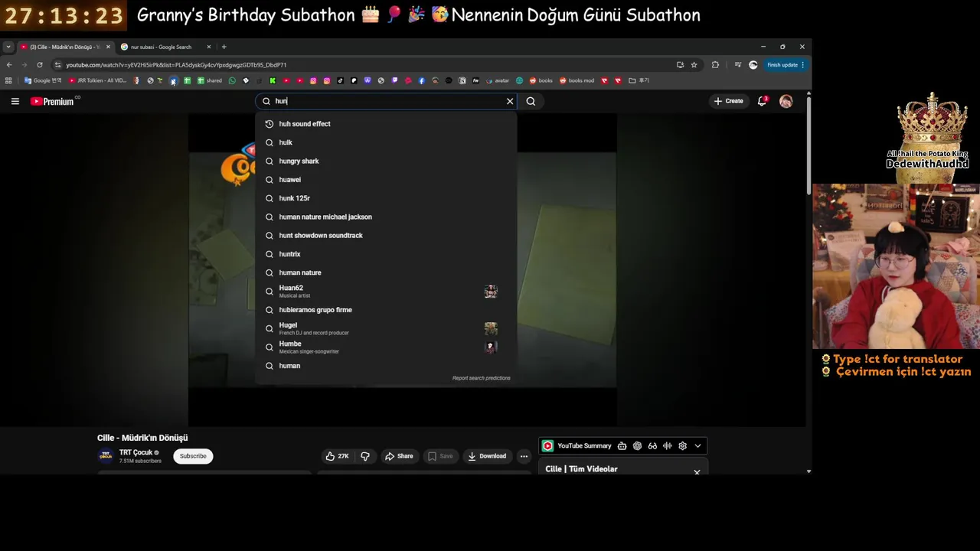Open more actions ellipsis under video

[x=524, y=456]
